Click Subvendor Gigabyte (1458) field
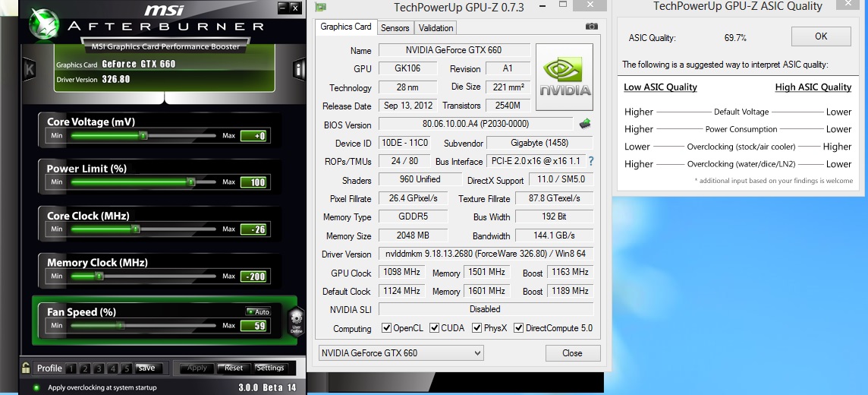Viewport: 868px width, 395px height. pos(539,143)
